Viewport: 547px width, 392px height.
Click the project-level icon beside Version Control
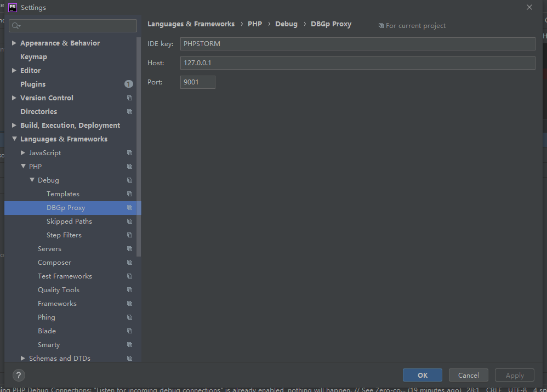pos(129,98)
